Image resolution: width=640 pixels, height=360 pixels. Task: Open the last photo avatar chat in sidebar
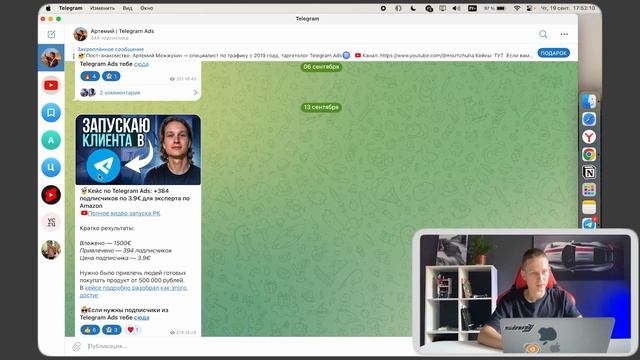[51, 249]
